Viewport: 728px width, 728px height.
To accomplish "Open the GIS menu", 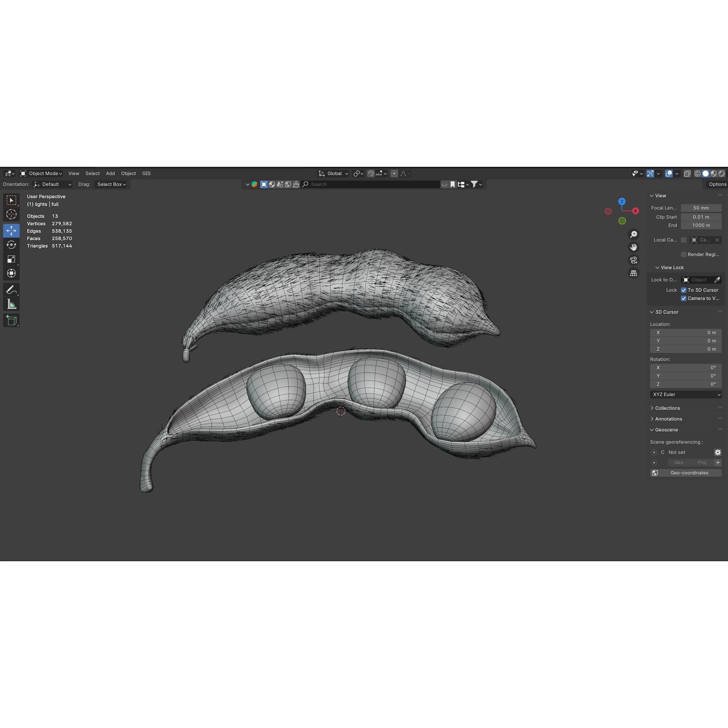I will [x=146, y=173].
